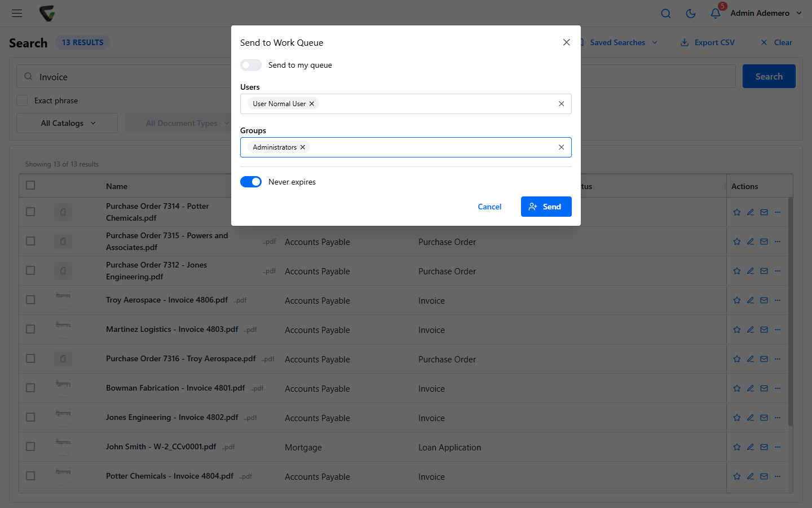This screenshot has height=508, width=812.
Task: Select Purchase Order 7315 row checkbox
Action: (x=30, y=241)
